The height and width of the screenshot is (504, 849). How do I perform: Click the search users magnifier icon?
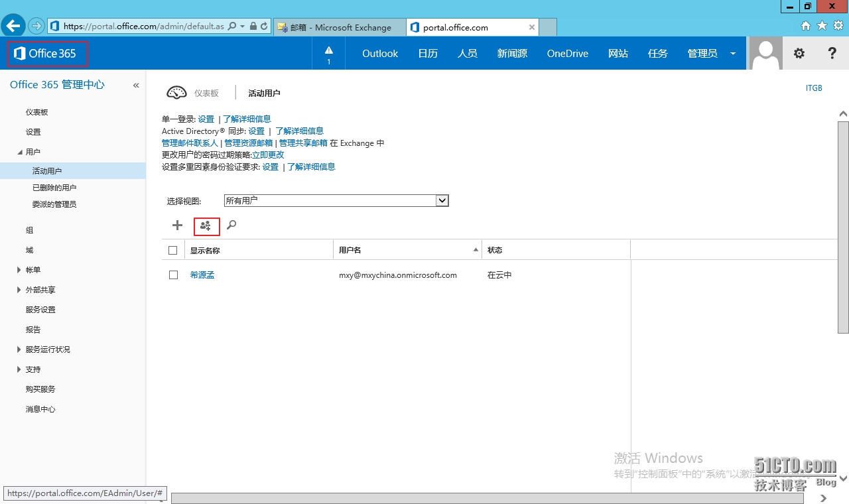click(231, 225)
